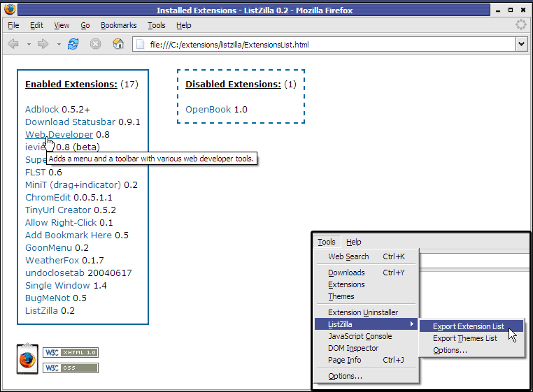Viewport: 533px width, 392px height.
Task: Select Export Extension List from submenu
Action: pyautogui.click(x=468, y=326)
